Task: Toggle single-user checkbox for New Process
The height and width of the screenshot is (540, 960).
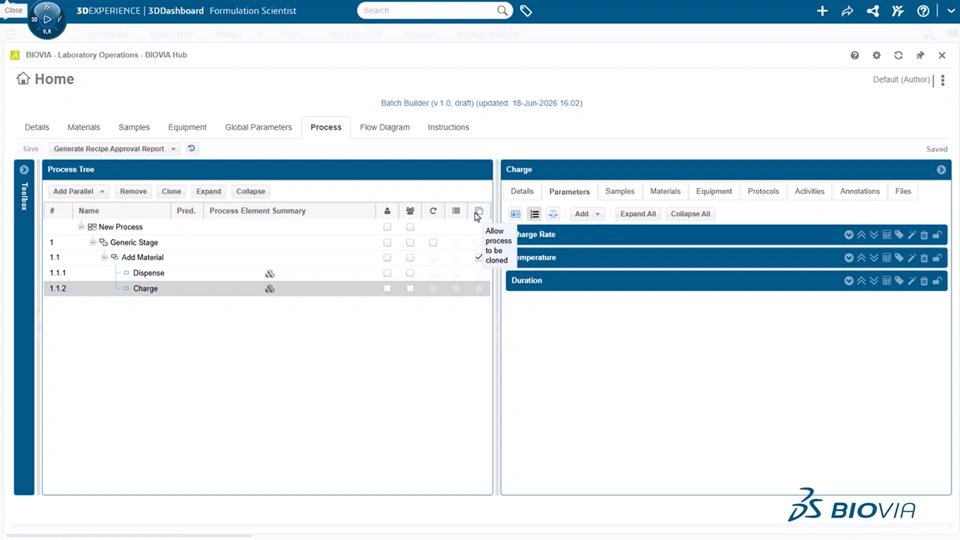Action: 387,227
